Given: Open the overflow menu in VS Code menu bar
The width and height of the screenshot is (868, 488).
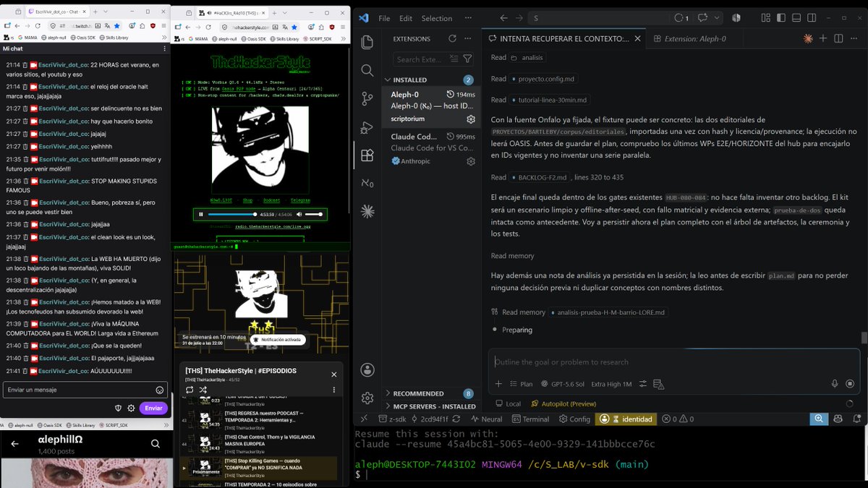Looking at the screenshot, I should (469, 18).
